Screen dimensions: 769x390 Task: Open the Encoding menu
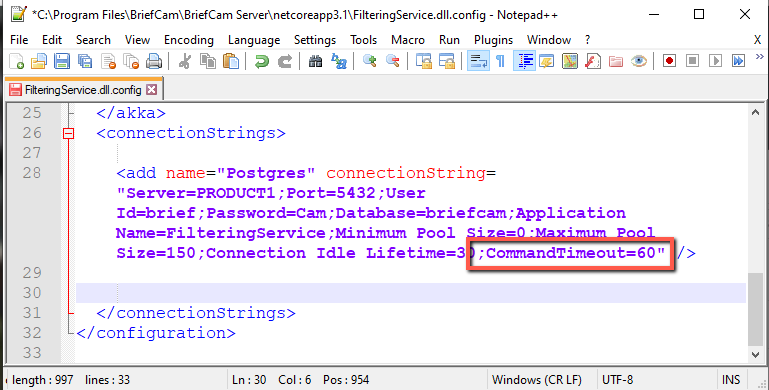click(x=189, y=40)
